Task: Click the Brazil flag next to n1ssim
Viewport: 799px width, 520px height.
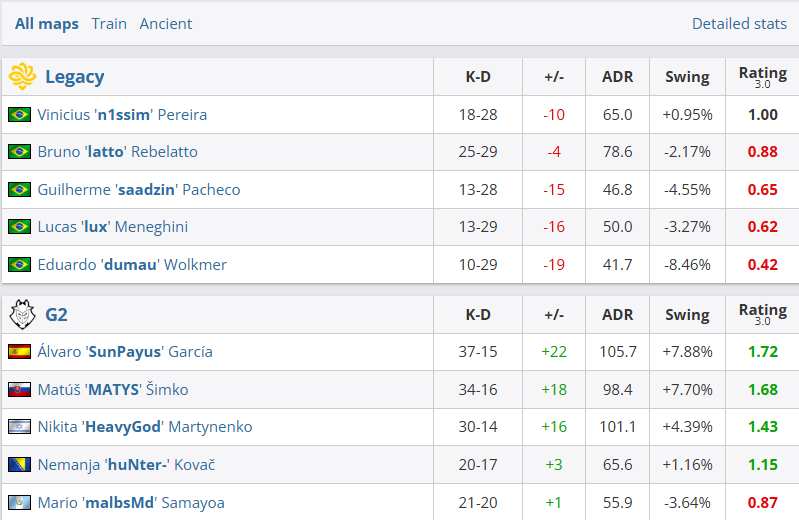Action: pos(19,114)
